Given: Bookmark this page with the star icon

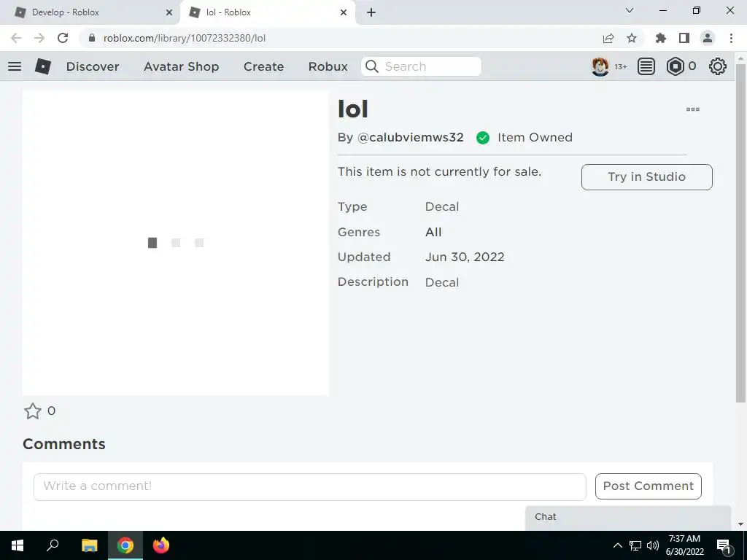Looking at the screenshot, I should click(632, 38).
